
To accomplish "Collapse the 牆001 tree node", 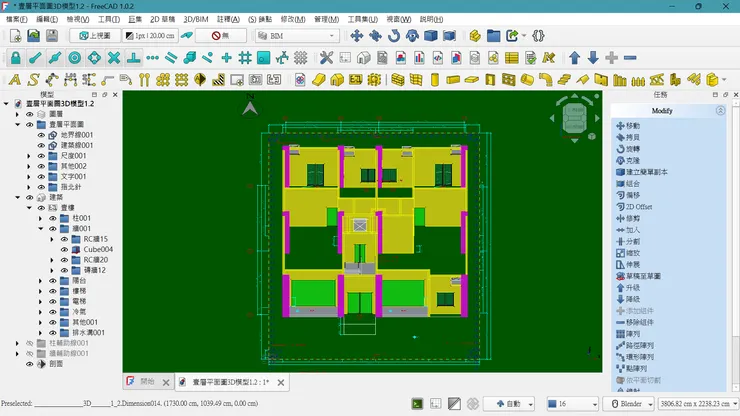I will 40,229.
